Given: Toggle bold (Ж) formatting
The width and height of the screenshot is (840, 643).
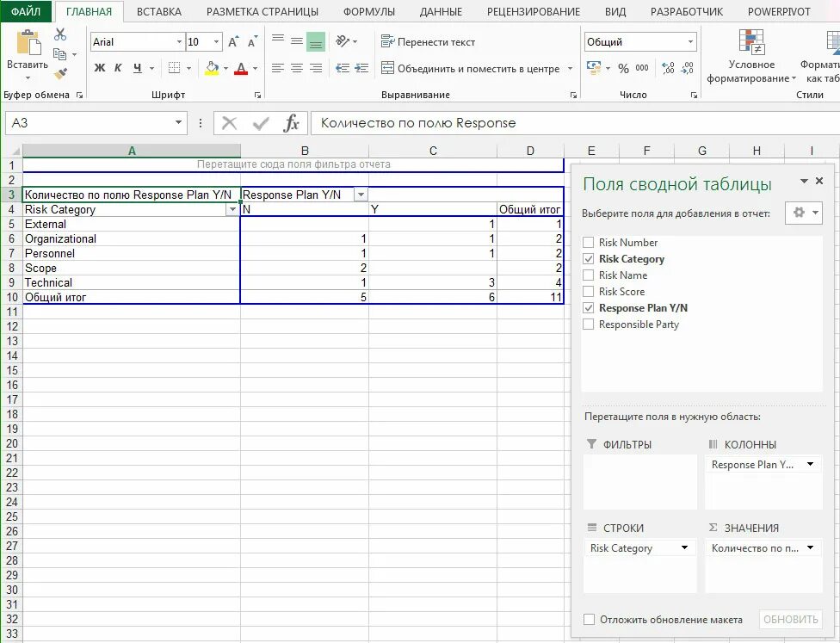Looking at the screenshot, I should pyautogui.click(x=100, y=68).
